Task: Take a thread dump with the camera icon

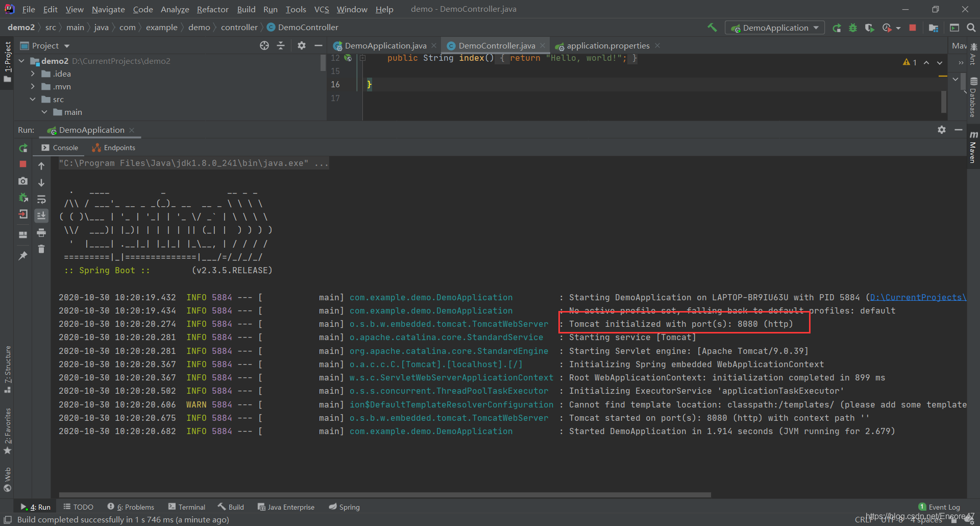Action: click(23, 181)
